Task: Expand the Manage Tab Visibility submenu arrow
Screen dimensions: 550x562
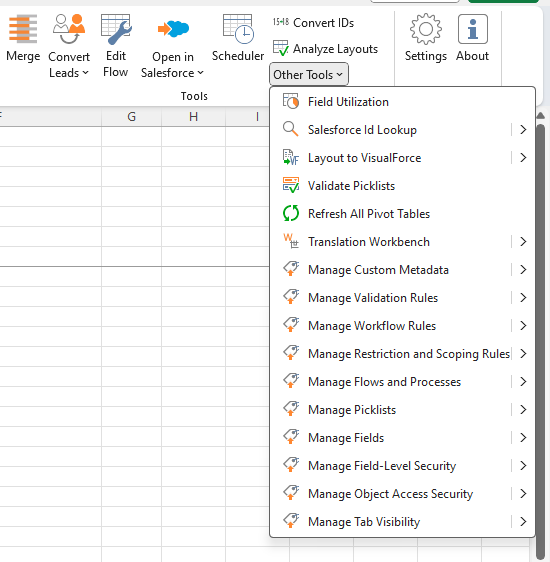Action: [523, 521]
